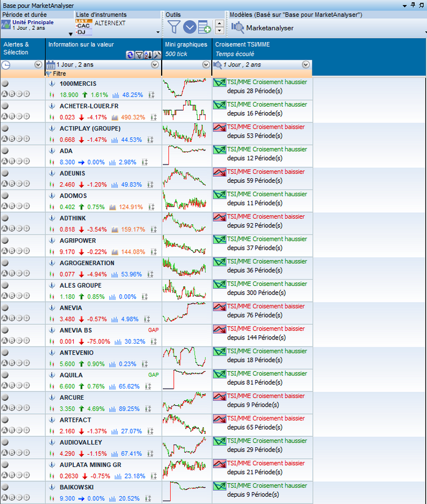Screen dimensions: 427x504
Task: Pin the Base pour MarketAnalyser panel
Action: click(x=414, y=5)
